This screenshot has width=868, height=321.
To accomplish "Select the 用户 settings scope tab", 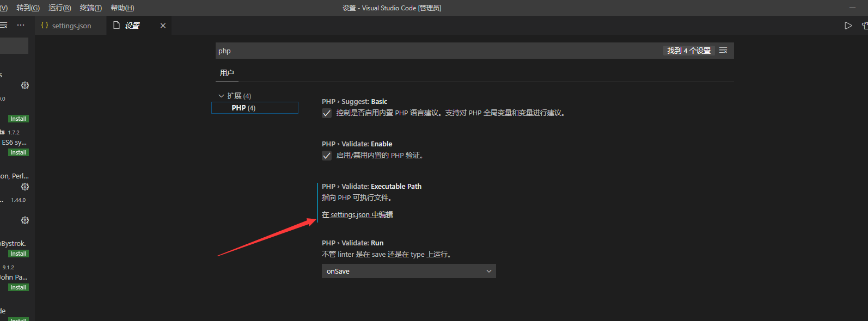I will coord(227,73).
